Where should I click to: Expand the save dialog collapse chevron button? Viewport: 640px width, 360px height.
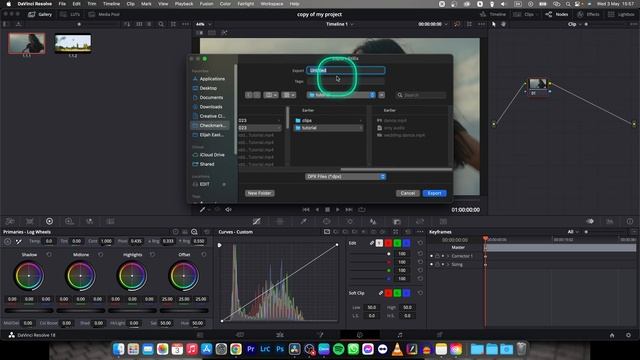coord(381,95)
